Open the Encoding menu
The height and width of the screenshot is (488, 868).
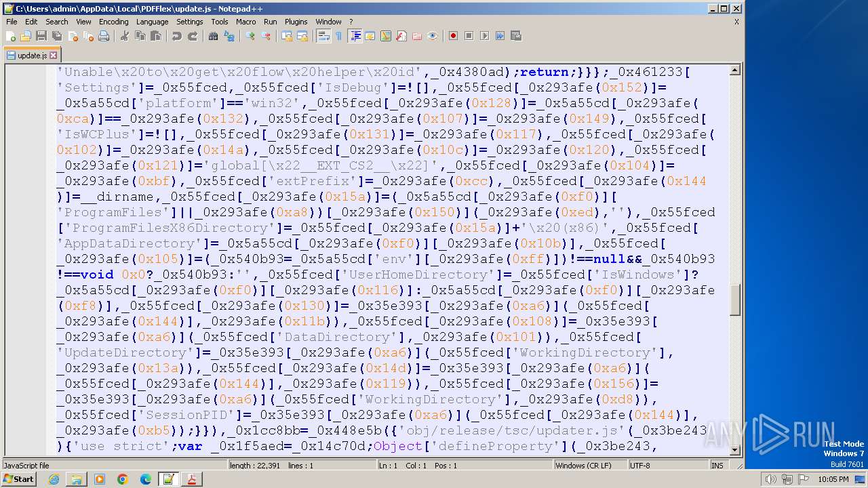click(x=113, y=22)
